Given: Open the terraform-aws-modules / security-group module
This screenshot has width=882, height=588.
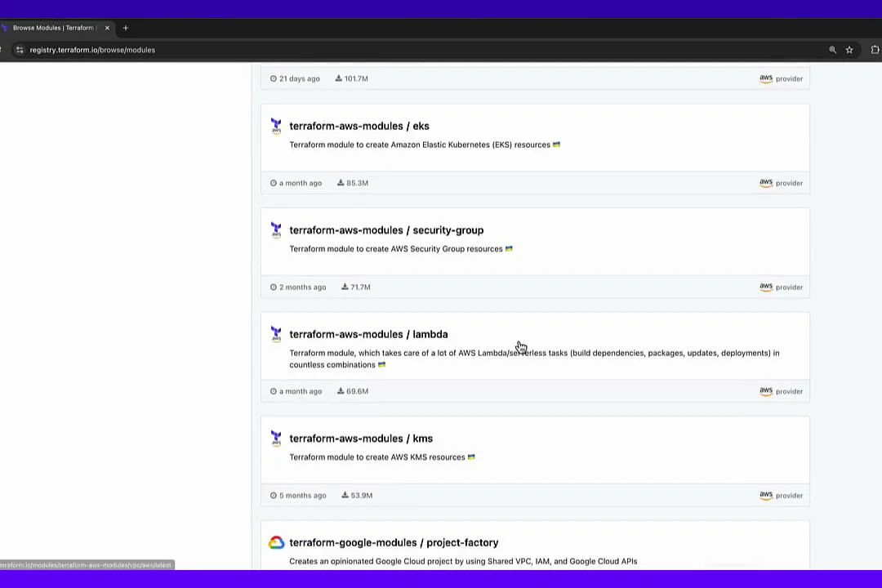Looking at the screenshot, I should pos(386,230).
